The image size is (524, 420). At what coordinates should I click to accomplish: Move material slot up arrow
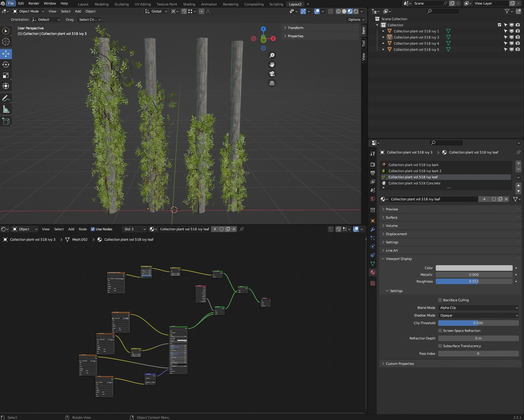(x=518, y=185)
